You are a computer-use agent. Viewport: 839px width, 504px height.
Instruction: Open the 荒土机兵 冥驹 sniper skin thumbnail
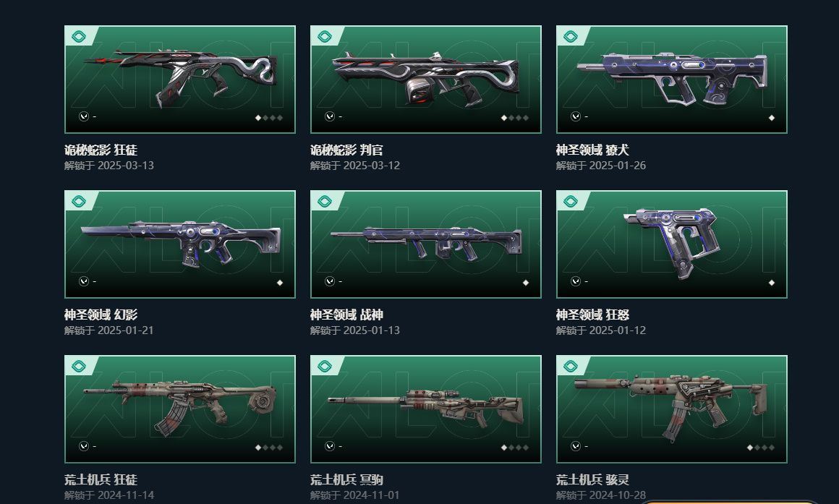tap(426, 409)
